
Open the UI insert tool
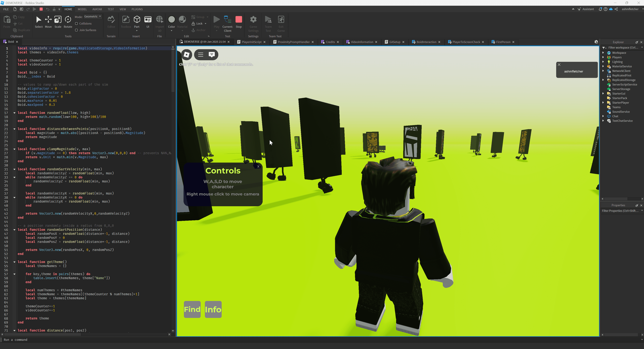click(x=148, y=22)
